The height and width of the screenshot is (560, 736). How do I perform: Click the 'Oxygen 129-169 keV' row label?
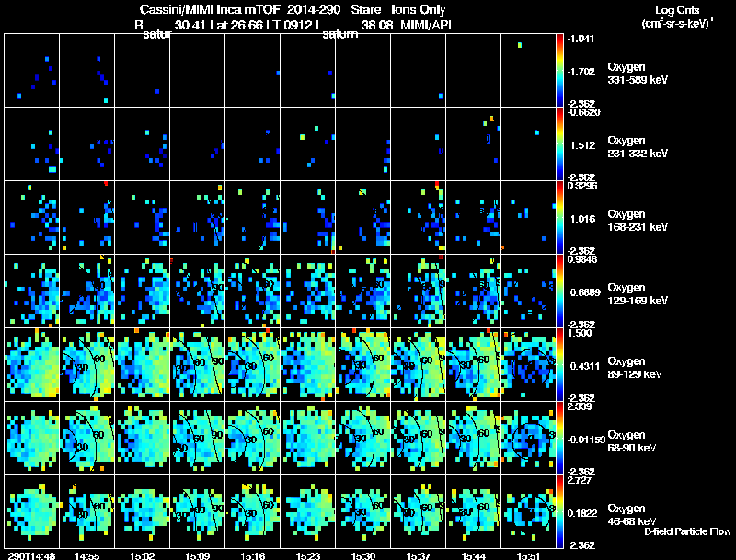(638, 294)
